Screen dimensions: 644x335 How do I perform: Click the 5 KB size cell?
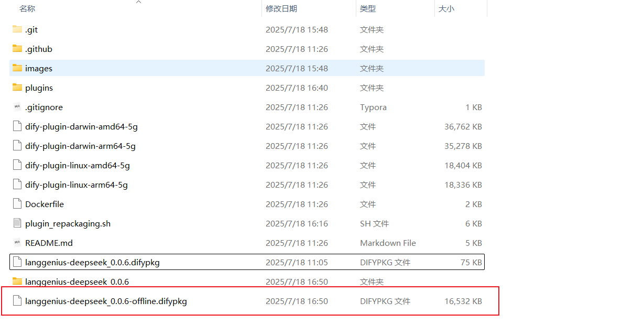[x=474, y=243]
